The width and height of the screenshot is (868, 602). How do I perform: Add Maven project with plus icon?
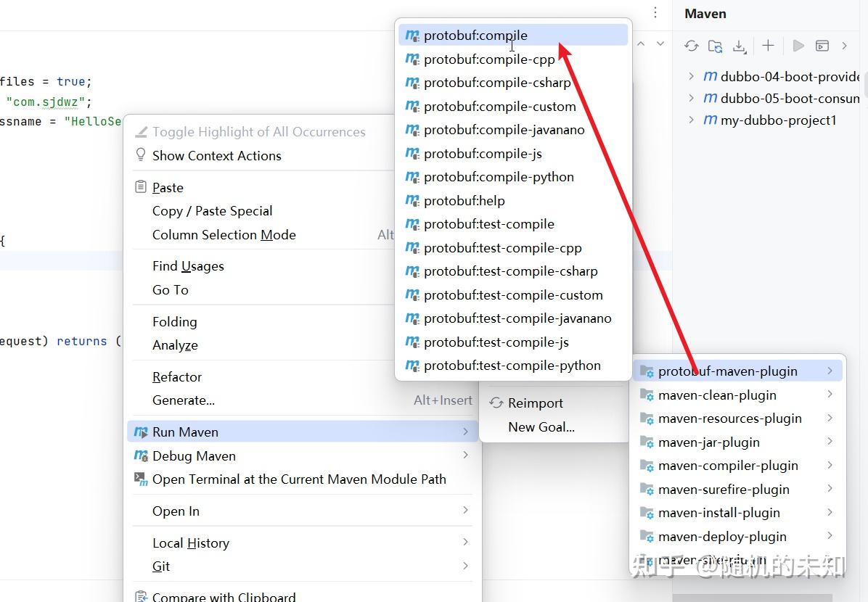(x=768, y=46)
